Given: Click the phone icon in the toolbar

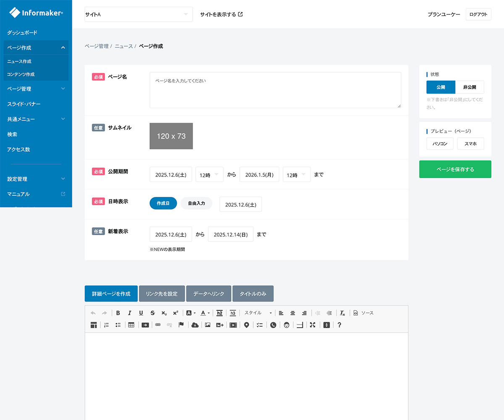Looking at the screenshot, I should coord(273,325).
